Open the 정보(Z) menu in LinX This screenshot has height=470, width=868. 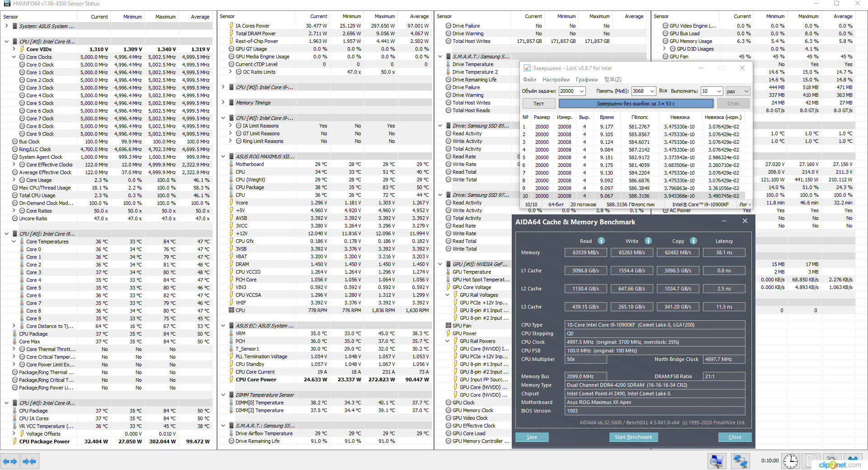(x=613, y=80)
